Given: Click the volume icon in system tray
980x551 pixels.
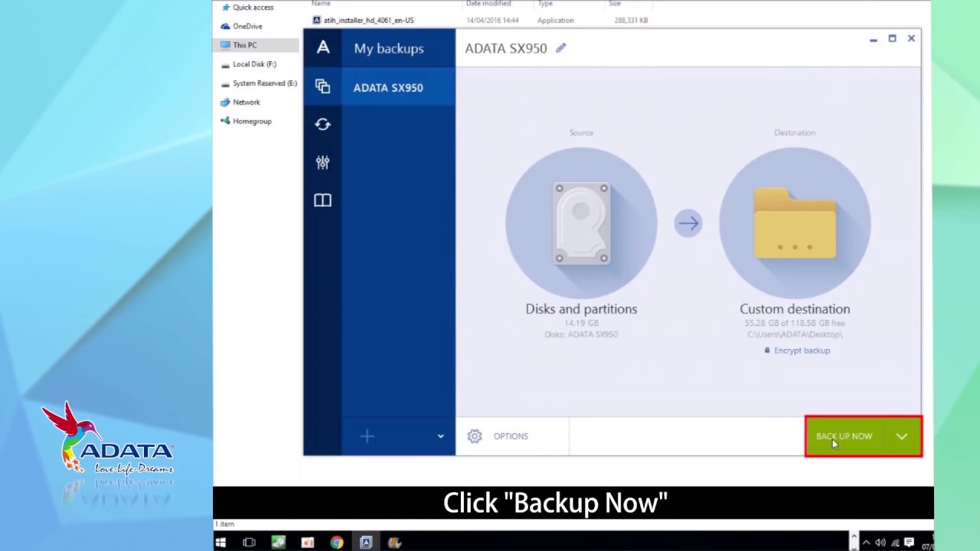Looking at the screenshot, I should pyautogui.click(x=880, y=543).
